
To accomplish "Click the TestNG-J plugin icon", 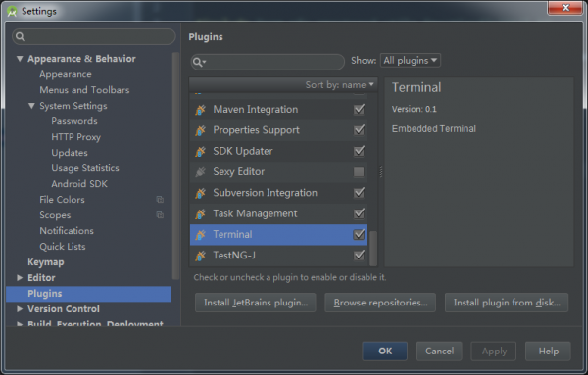I will pos(201,256).
